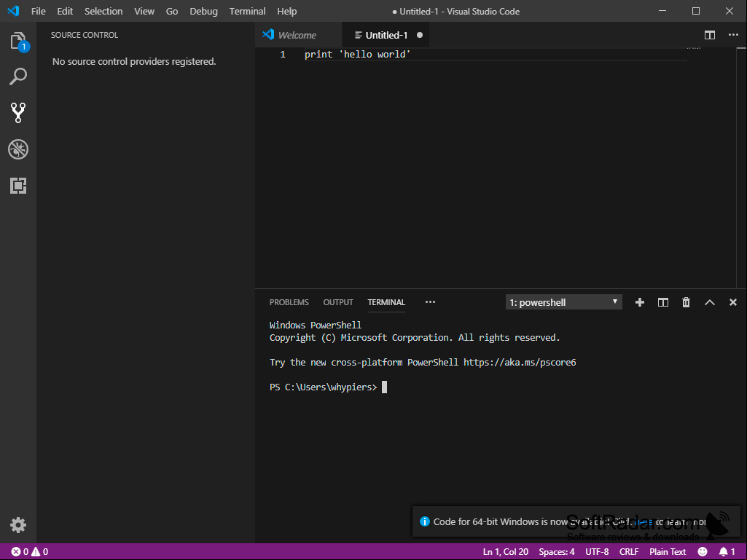
Task: Maximize the panel with chevron up
Action: pos(709,302)
